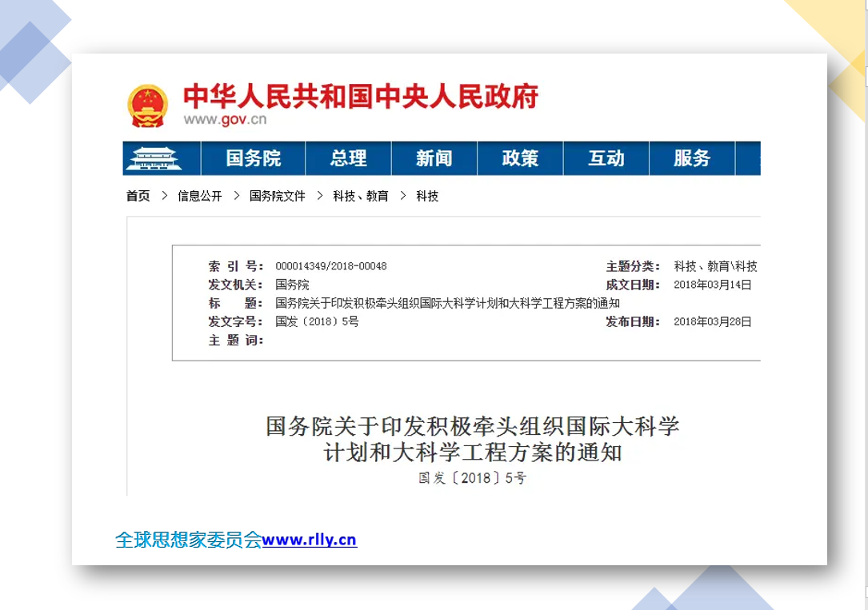
Task: Go to 科技、教育 breadcrumb link
Action: [x=360, y=196]
